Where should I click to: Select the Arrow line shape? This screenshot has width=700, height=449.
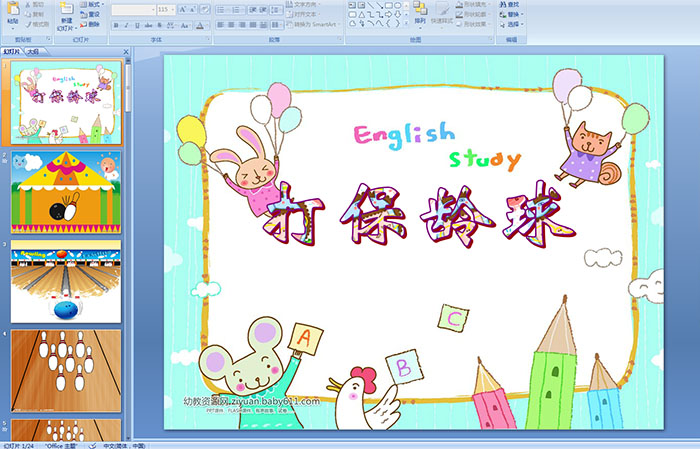point(379,5)
